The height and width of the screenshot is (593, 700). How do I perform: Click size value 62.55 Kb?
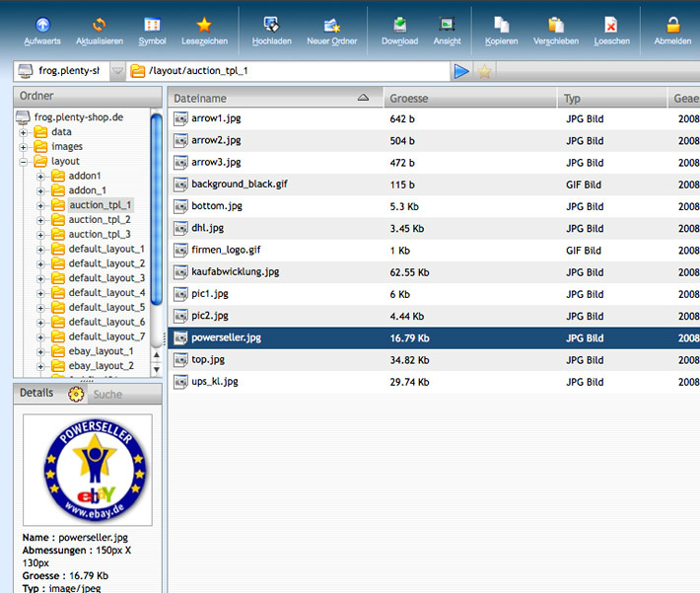point(409,272)
